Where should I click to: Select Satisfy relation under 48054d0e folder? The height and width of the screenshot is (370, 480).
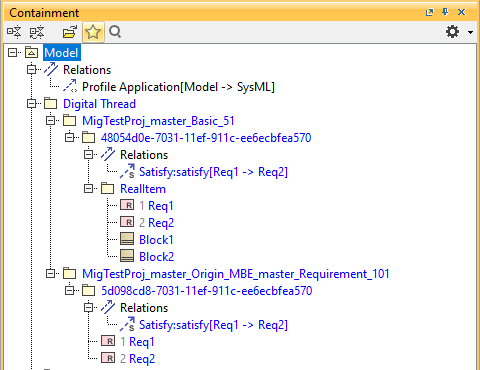213,172
